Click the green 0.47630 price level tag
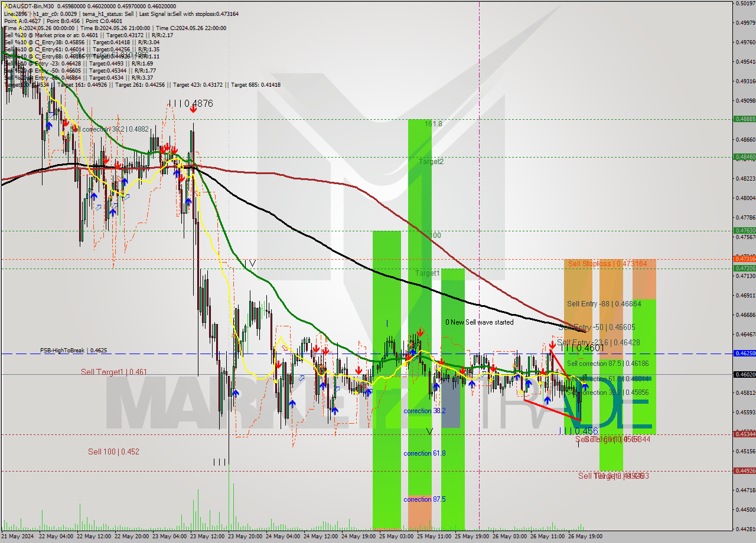This screenshot has width=756, height=543. [x=744, y=230]
